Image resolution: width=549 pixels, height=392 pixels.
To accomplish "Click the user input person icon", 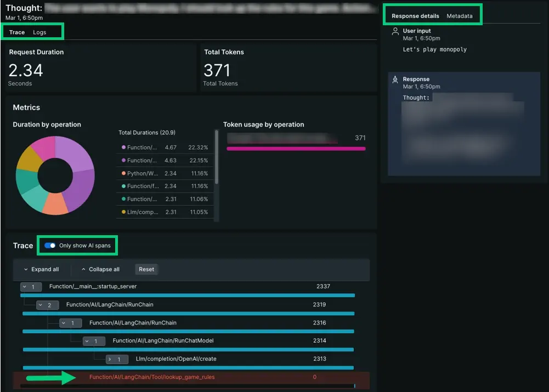I will pyautogui.click(x=395, y=32).
